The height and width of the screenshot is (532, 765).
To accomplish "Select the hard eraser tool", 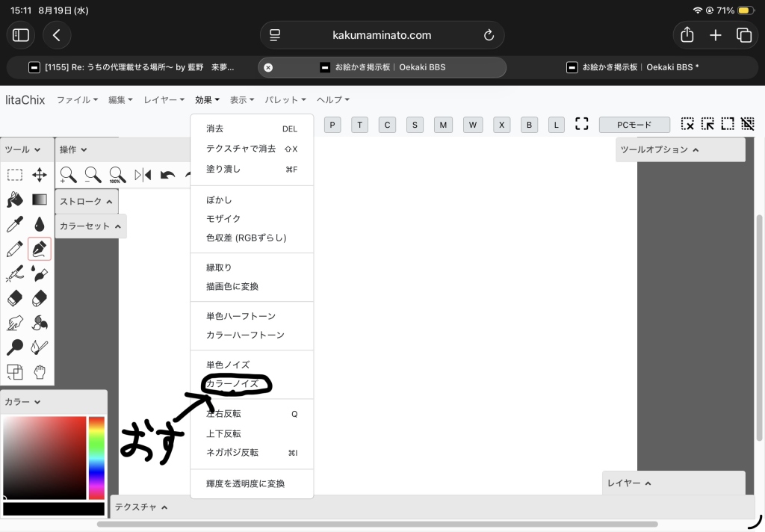I will [x=15, y=298].
